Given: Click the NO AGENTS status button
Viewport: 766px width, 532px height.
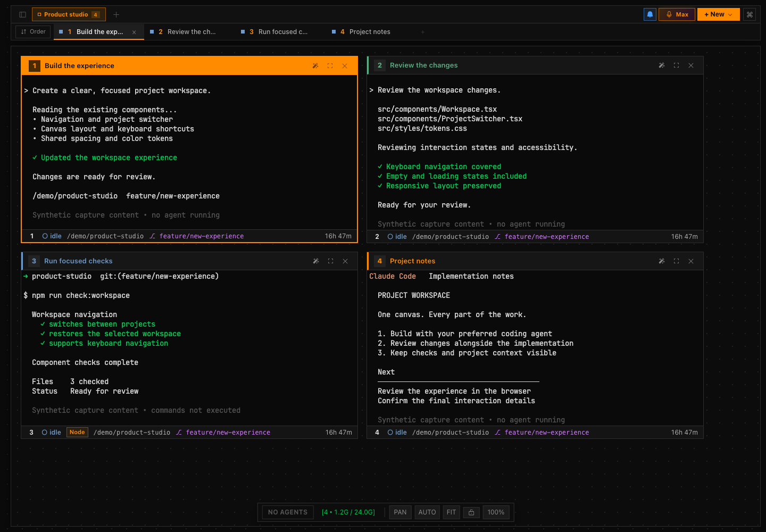Looking at the screenshot, I should 288,512.
